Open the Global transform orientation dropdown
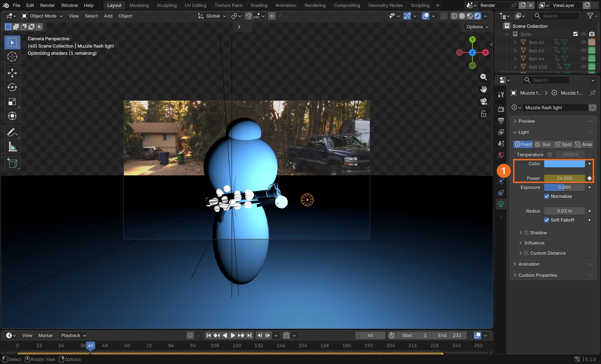The image size is (601, 364). click(212, 16)
